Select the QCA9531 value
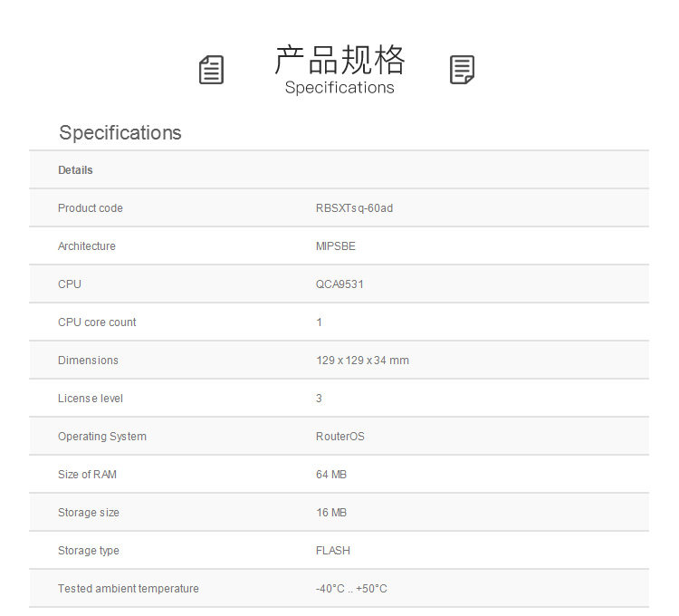The height and width of the screenshot is (616, 679). 339,284
